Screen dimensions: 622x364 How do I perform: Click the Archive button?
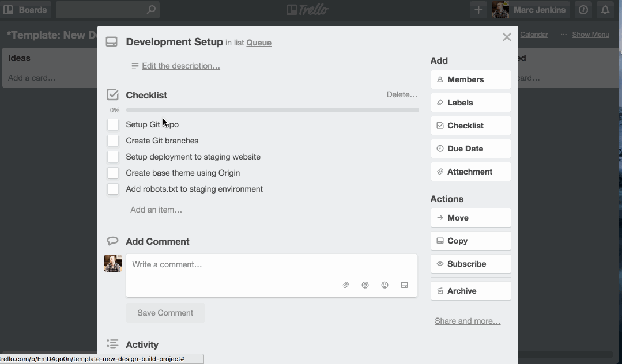[470, 291]
